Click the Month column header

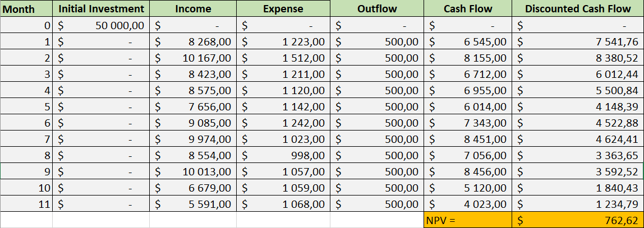pos(26,9)
